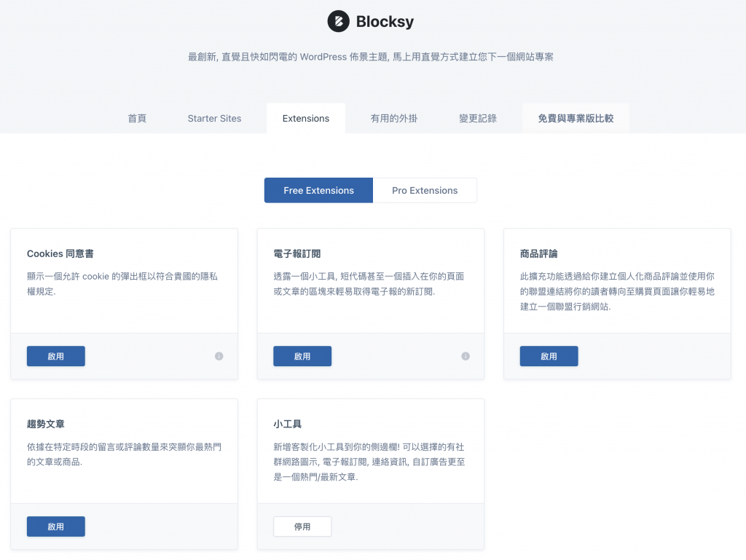Image resolution: width=746 pixels, height=560 pixels.
Task: Deactivate the 小工具 extension with 停用
Action: (302, 527)
